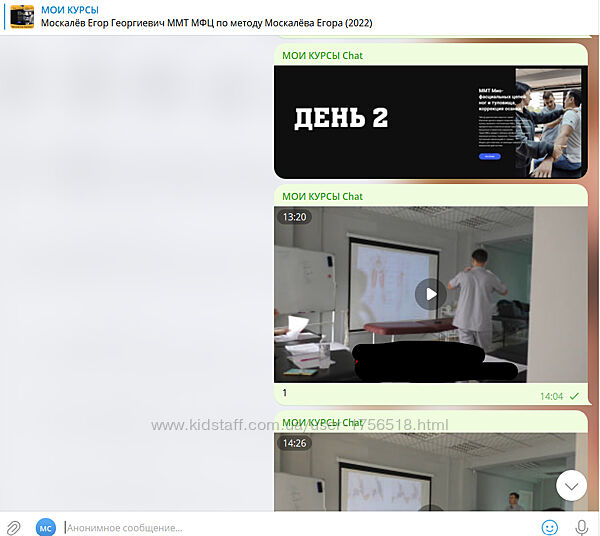Screen dimensions: 600x536
Task: Open the 14:26 video thumbnail
Action: pos(430,475)
